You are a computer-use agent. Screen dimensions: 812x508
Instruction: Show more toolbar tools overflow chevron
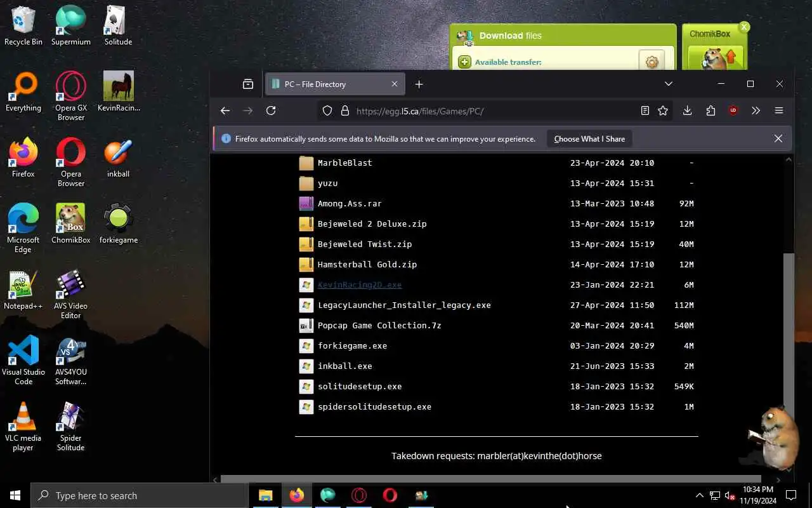pos(756,110)
